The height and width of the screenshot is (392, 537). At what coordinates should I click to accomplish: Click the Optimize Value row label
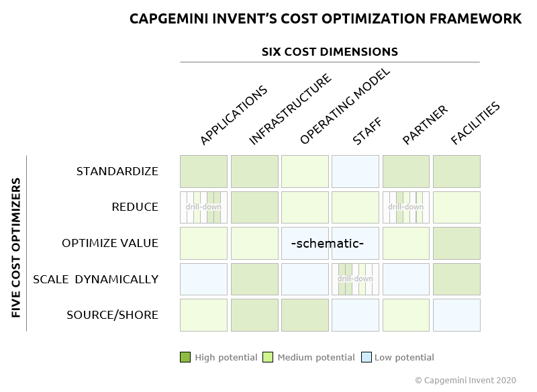pyautogui.click(x=110, y=243)
